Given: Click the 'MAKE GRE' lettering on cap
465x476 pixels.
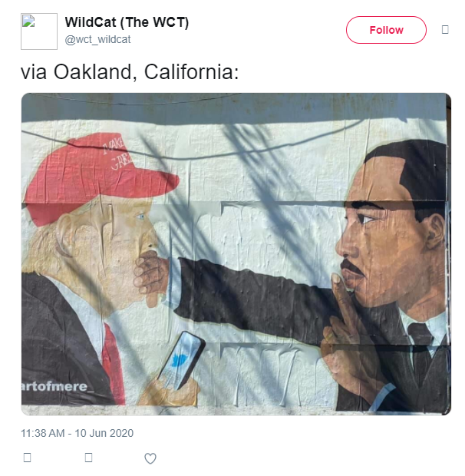Looking at the screenshot, I should (x=117, y=154).
